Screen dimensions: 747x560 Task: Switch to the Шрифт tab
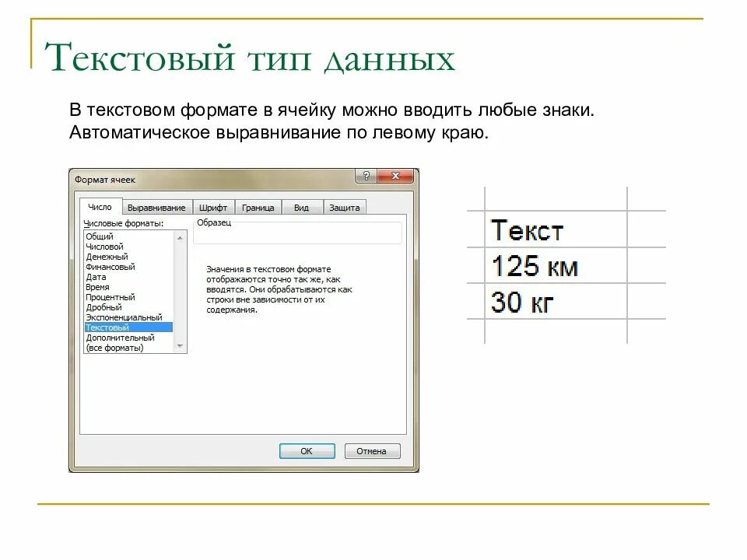click(213, 208)
